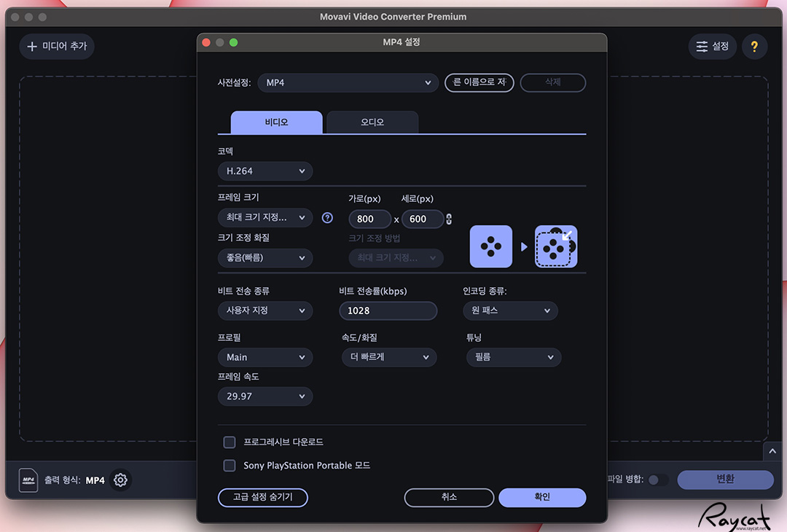
Task: Open the 튜닝 필름 dropdown
Action: tap(514, 357)
